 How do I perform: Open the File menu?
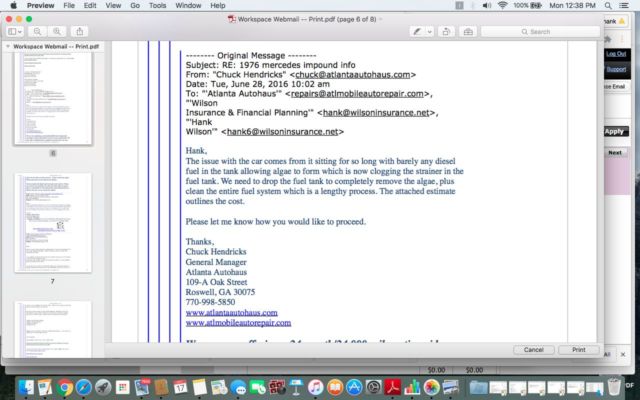69,5
